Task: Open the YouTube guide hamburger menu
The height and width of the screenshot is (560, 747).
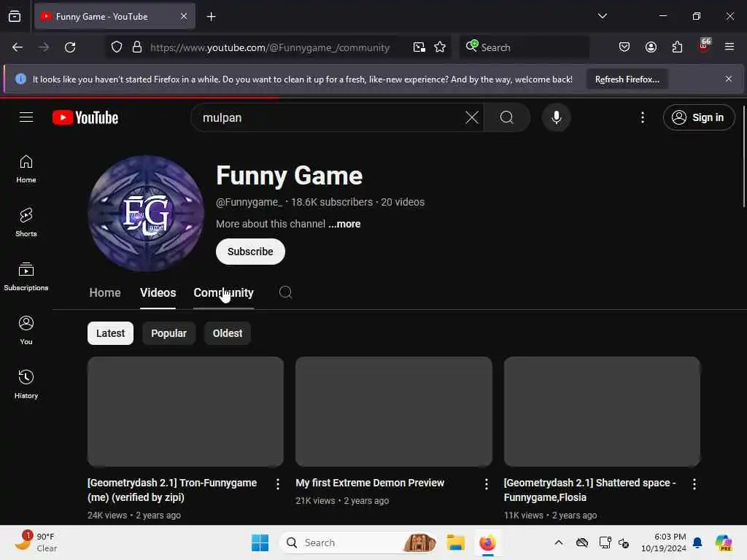Action: coord(26,117)
